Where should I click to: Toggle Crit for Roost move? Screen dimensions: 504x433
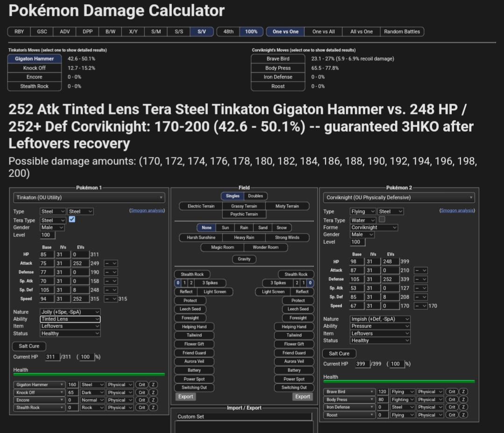(452, 415)
